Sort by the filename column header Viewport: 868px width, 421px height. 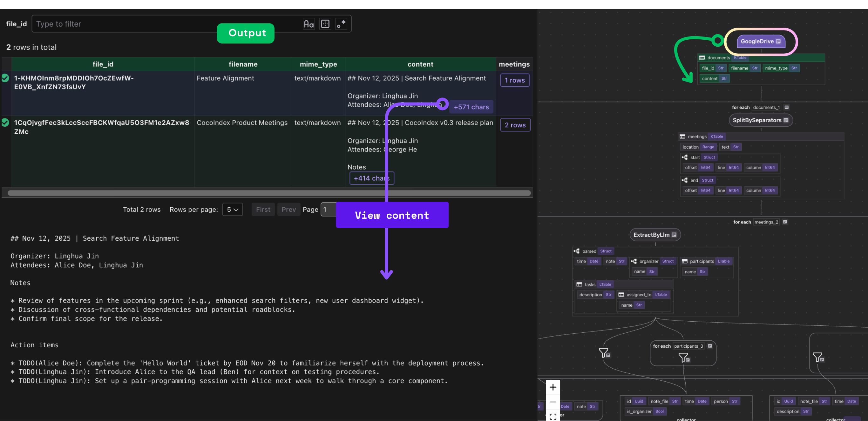pos(243,64)
